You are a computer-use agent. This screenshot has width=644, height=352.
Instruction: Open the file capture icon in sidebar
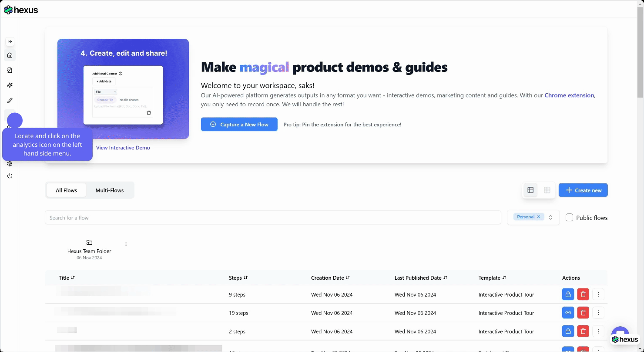tap(10, 70)
